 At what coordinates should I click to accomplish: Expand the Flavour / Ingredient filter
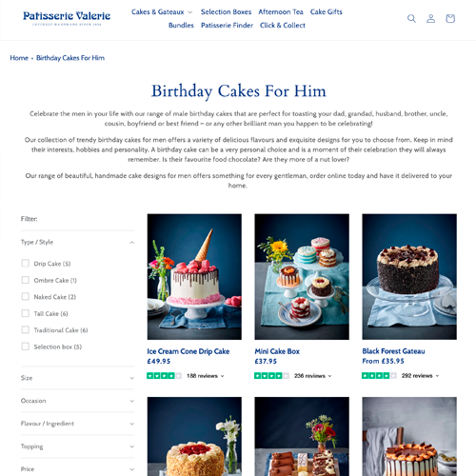(x=77, y=424)
